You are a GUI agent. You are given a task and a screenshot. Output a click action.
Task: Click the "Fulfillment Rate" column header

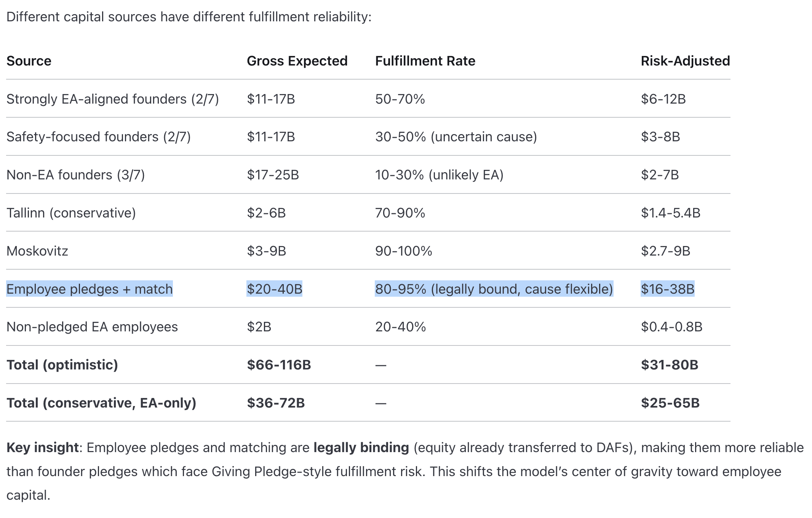pos(425,61)
